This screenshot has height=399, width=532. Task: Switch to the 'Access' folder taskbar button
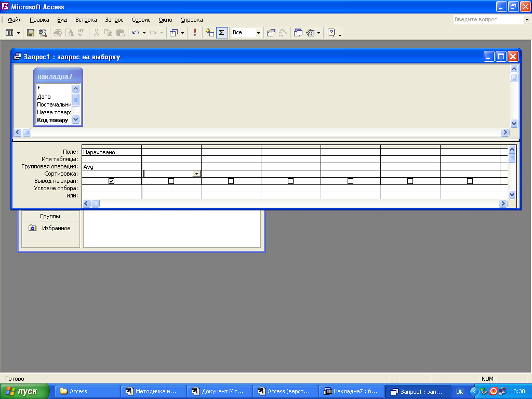tap(87, 391)
